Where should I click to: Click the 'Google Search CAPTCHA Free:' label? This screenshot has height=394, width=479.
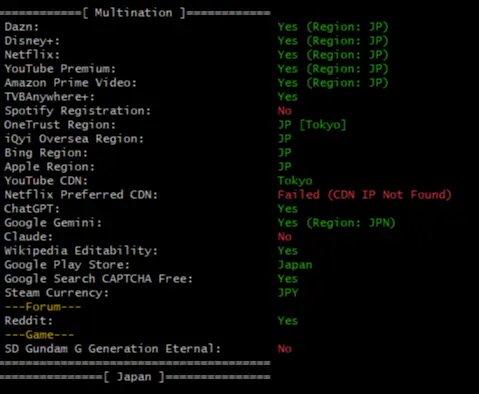[x=98, y=279]
